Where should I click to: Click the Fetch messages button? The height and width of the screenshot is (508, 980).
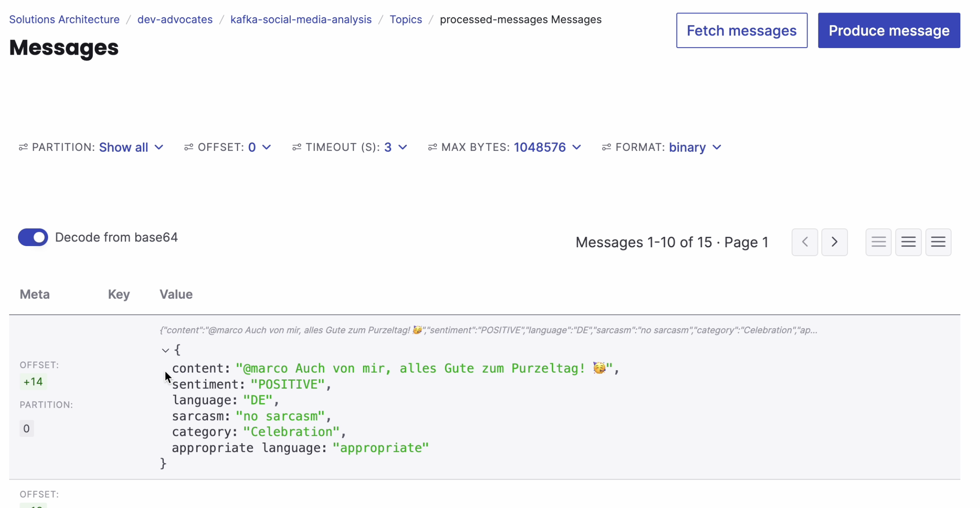pyautogui.click(x=741, y=30)
